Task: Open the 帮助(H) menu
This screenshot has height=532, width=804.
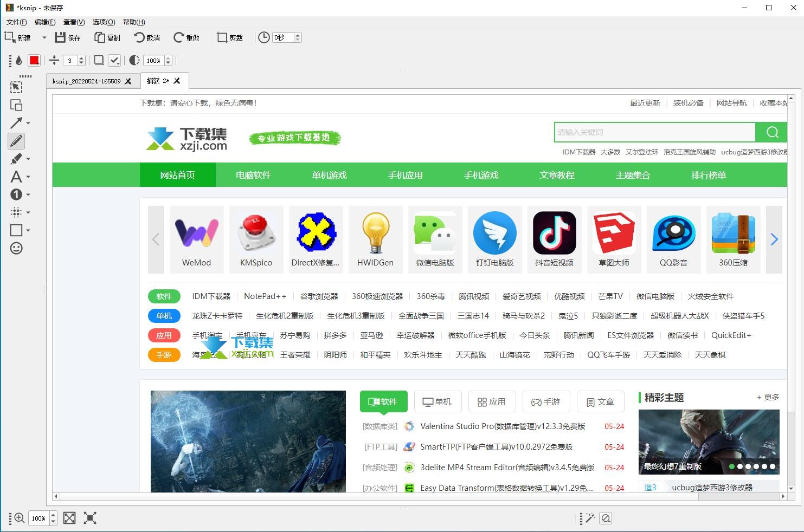Action: 134,22
